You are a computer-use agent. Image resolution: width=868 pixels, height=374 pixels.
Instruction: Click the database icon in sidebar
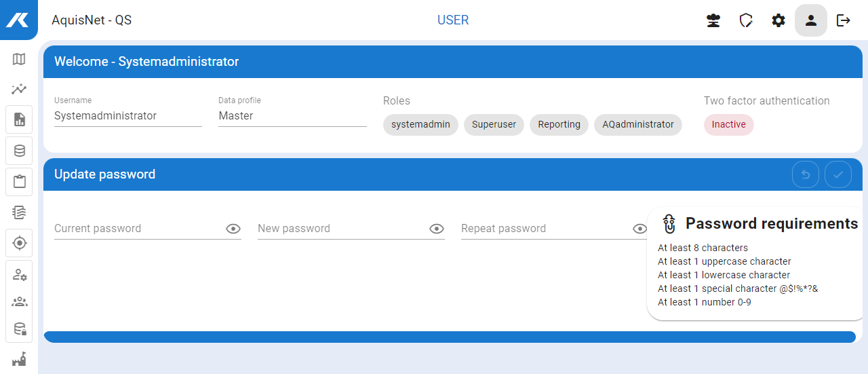(x=19, y=151)
